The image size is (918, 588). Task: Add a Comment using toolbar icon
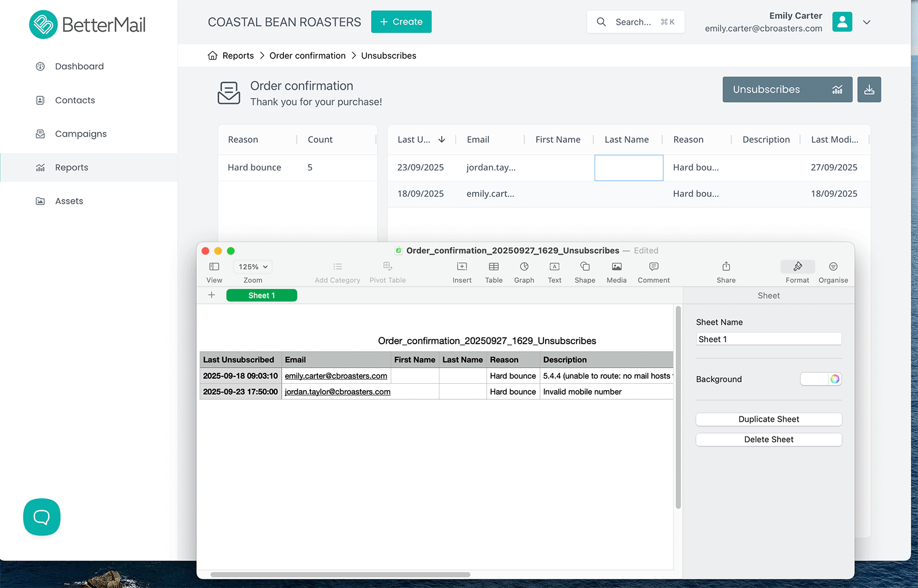click(654, 267)
